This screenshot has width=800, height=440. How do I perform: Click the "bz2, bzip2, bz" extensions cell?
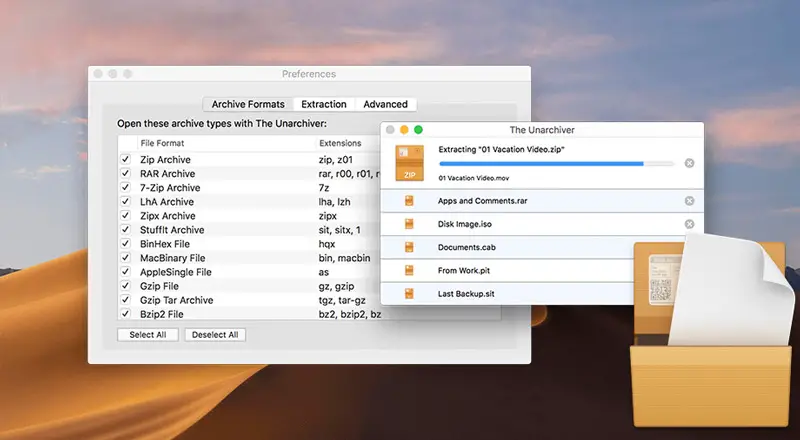tap(350, 314)
